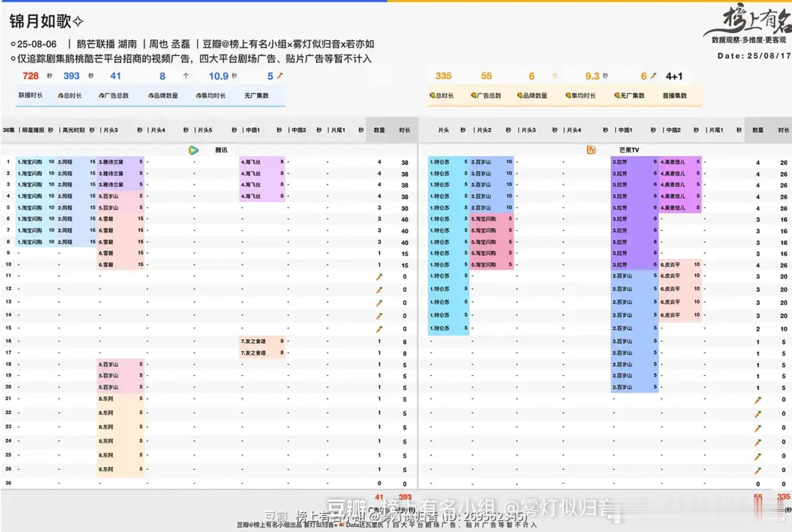This screenshot has width=792, height=532.
Task: Click the orange 55 total ads value
Action: (x=486, y=76)
